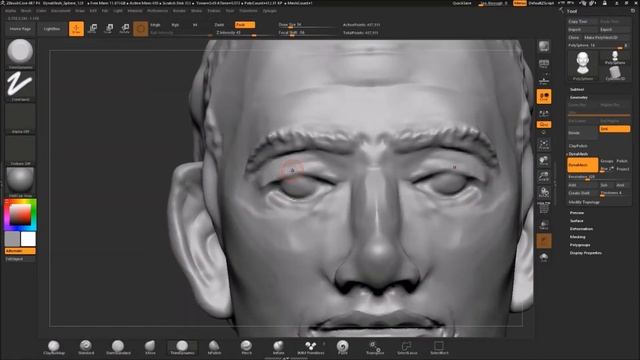Viewport: 640px width, 360px height.
Task: Click the Zoom3D icon in right shelf
Action: [544, 176]
